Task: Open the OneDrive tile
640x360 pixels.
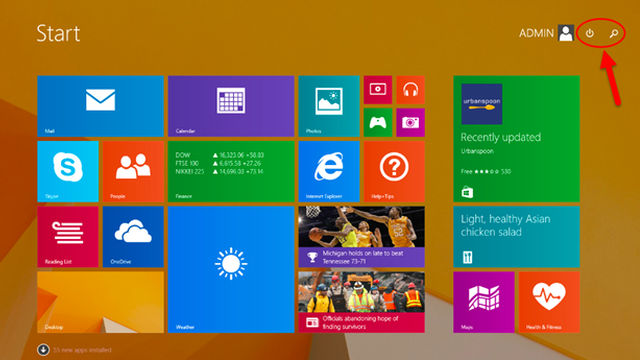Action: tap(133, 237)
